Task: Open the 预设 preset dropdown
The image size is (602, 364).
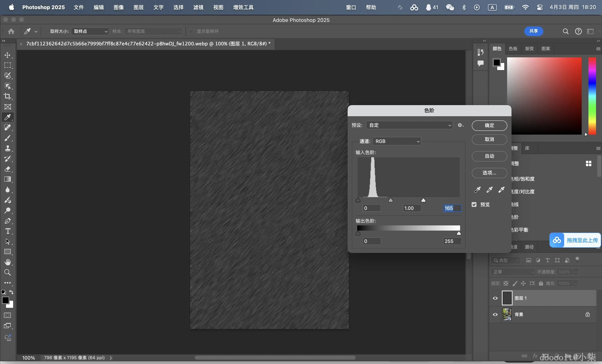Action: 409,125
